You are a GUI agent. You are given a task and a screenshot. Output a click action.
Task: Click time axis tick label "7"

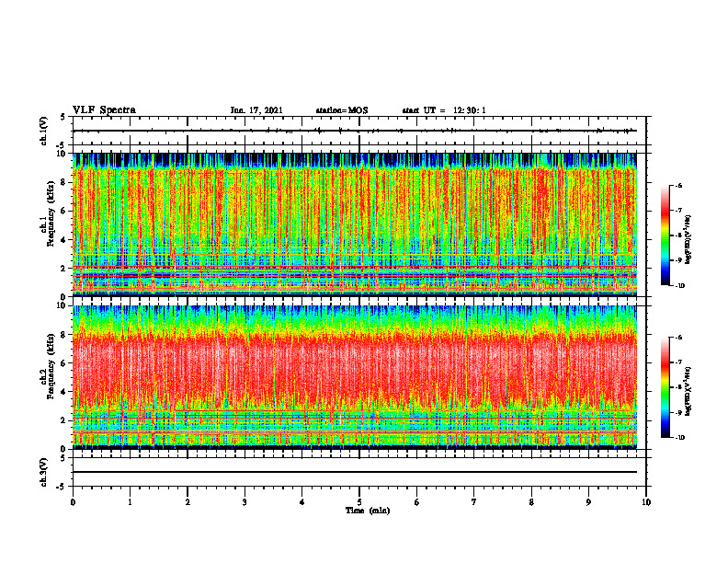(474, 502)
